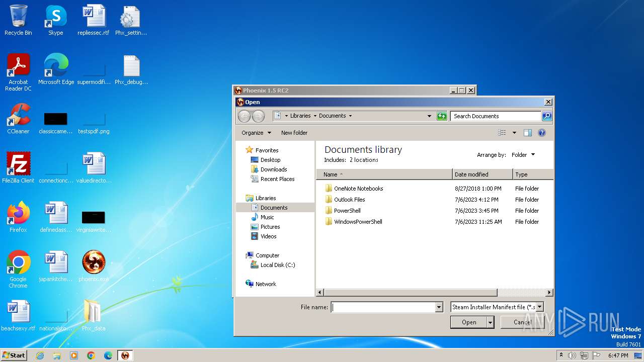This screenshot has height=362, width=644.
Task: Sort by Date modified column
Action: click(482, 174)
